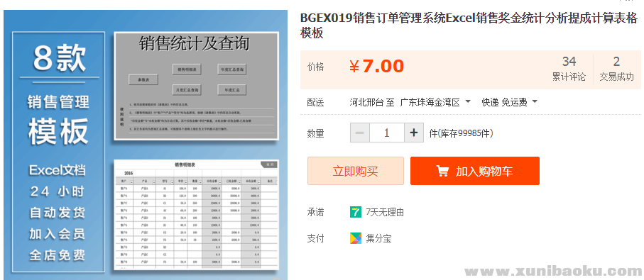The width and height of the screenshot is (644, 280).
Task: Open the 快递 免运费 shipping dropdown
Action: point(509,102)
